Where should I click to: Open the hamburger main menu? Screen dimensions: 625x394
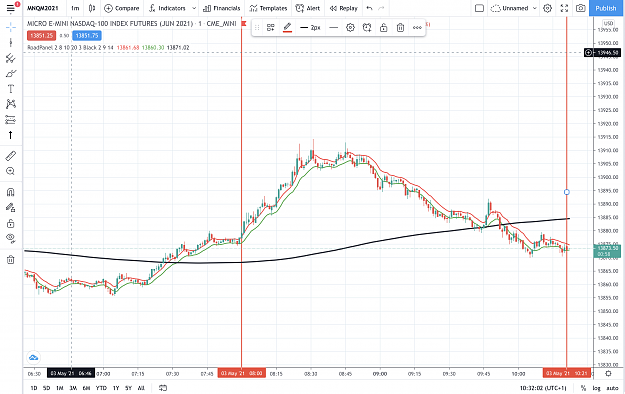10,8
